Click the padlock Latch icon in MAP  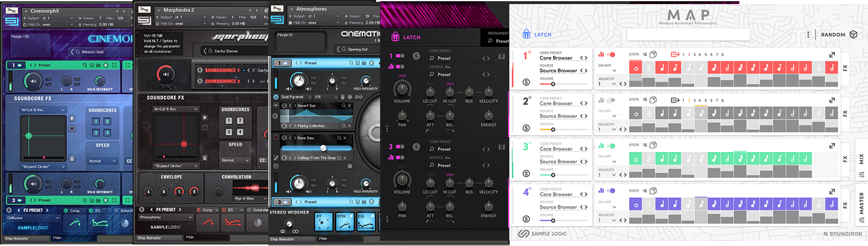526,34
